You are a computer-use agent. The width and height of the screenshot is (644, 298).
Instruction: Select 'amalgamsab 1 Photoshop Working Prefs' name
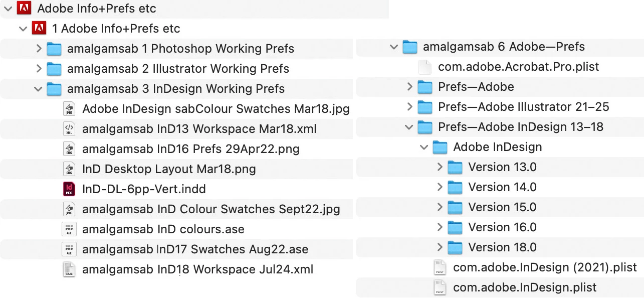[181, 49]
